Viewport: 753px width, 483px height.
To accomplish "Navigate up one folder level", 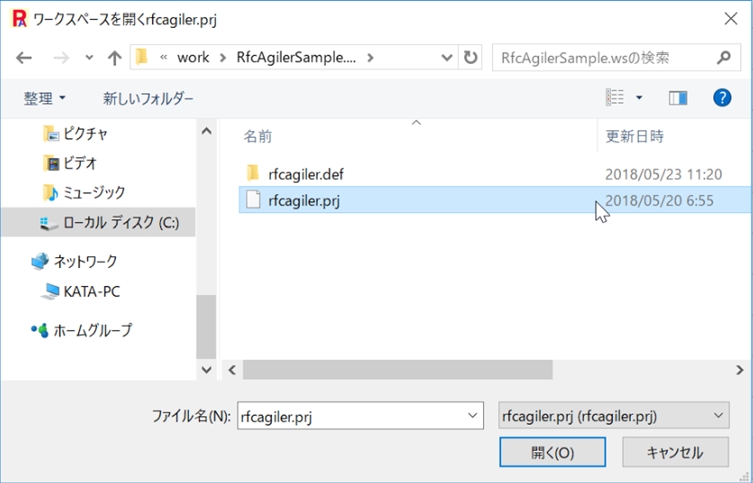I will (114, 58).
